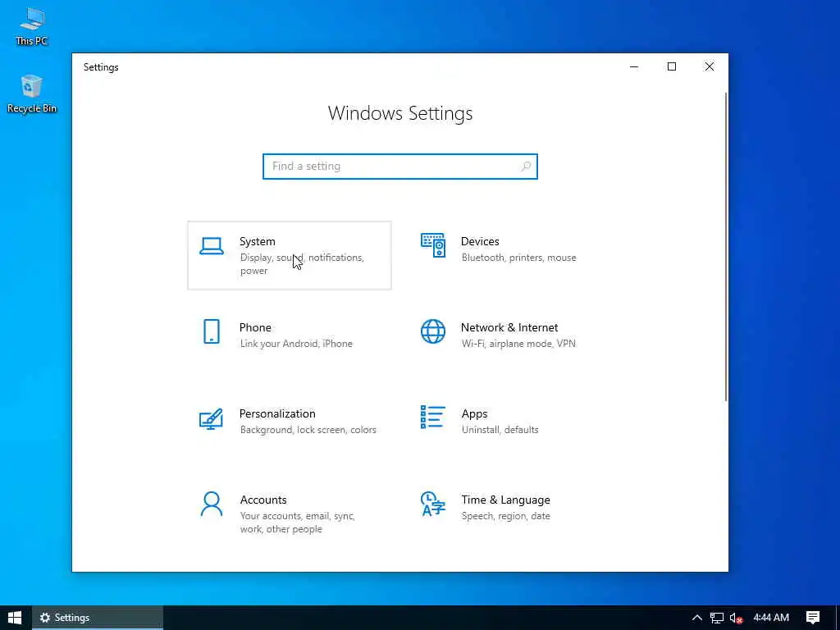Open the Windows Start menu

pos(15,618)
